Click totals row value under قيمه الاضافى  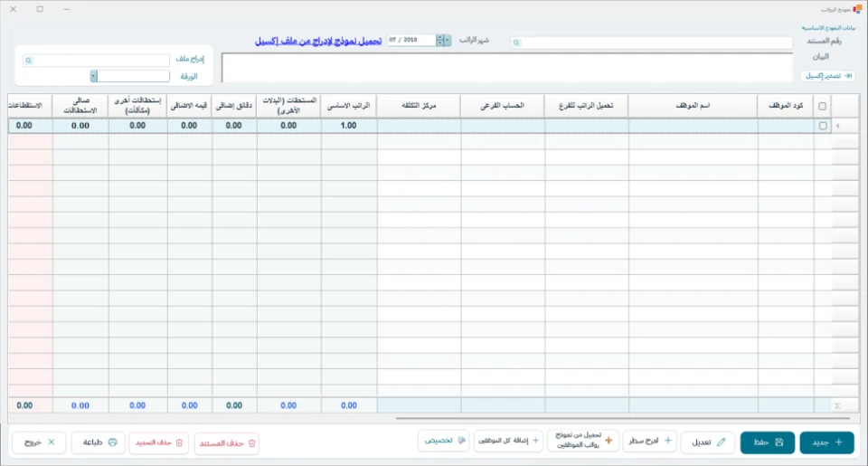pos(189,405)
